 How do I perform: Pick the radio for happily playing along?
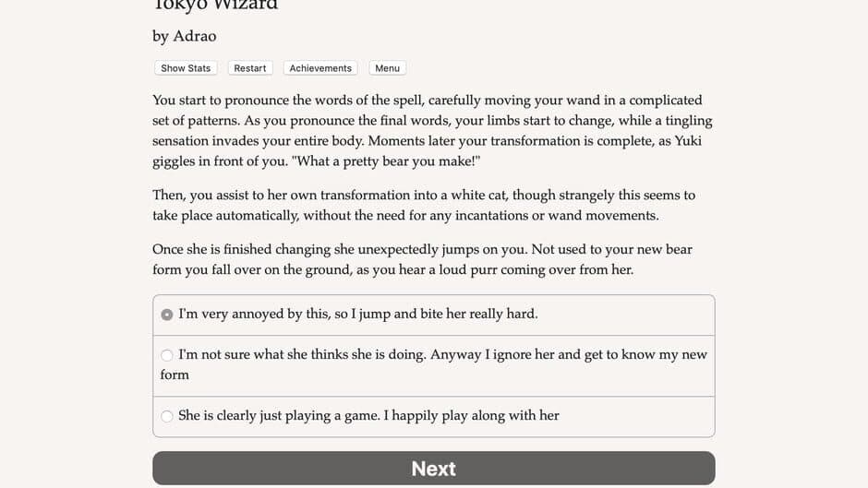coord(166,416)
